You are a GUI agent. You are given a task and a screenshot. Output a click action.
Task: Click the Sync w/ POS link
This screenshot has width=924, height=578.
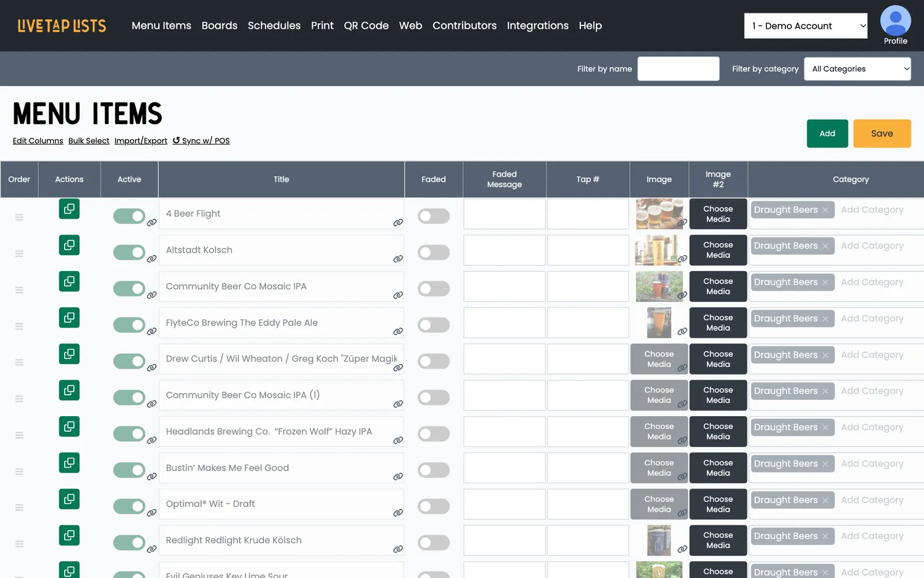click(x=201, y=140)
